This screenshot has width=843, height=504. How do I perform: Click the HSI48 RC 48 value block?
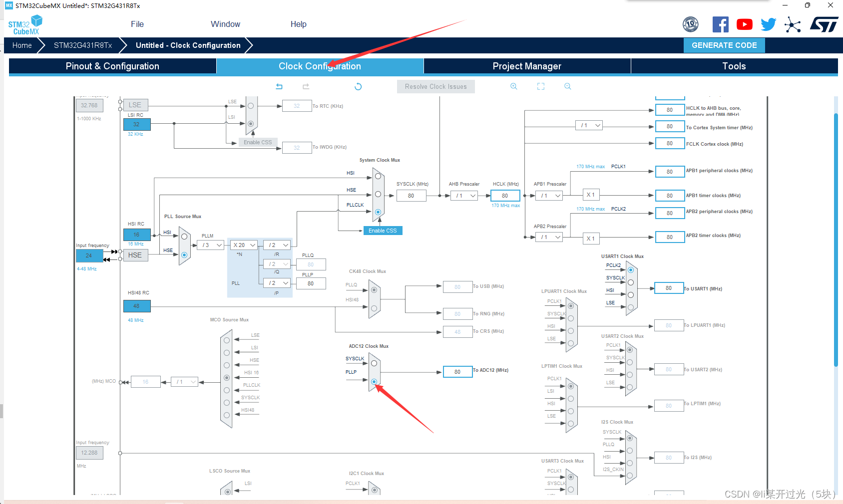[136, 306]
